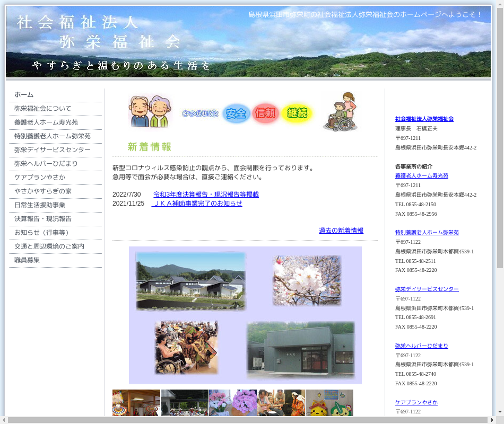Screen dimensions: 504x424
Task: Click the blue 安全 badge
Action: coord(236,113)
